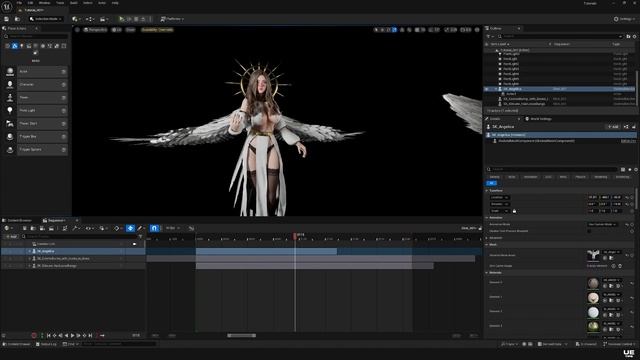Click the red playhead marker on timeline

click(295, 236)
